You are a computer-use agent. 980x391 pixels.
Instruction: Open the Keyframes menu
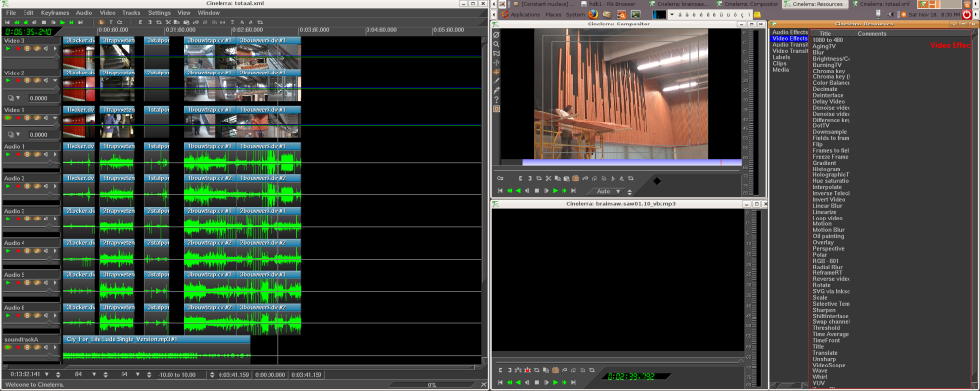click(x=56, y=13)
